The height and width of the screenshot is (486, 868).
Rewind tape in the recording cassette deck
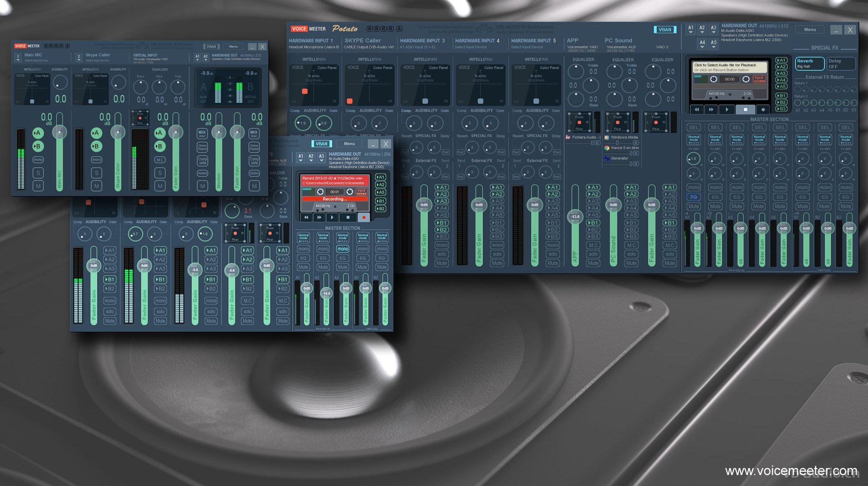point(306,217)
